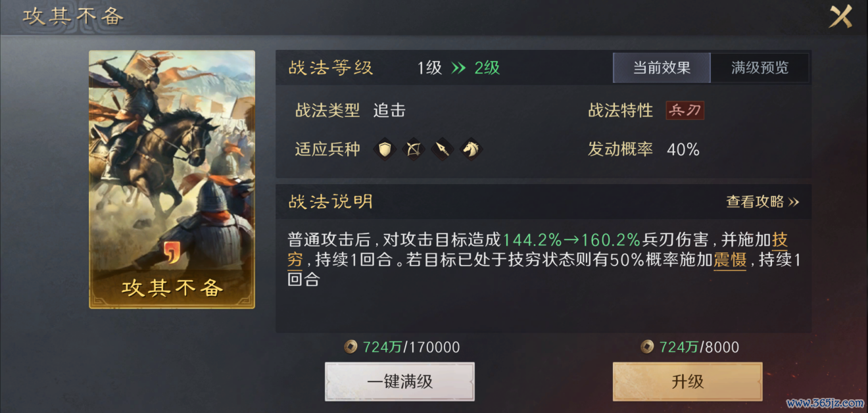This screenshot has width=868, height=413.
Task: Tap the spear troop type icon
Action: [x=442, y=149]
